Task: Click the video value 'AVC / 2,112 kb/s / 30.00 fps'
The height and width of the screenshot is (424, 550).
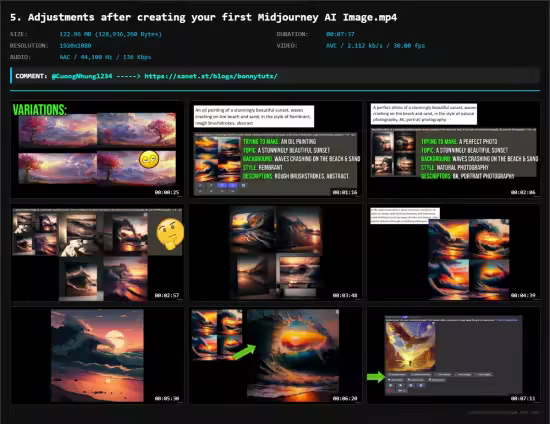Action: pyautogui.click(x=375, y=46)
